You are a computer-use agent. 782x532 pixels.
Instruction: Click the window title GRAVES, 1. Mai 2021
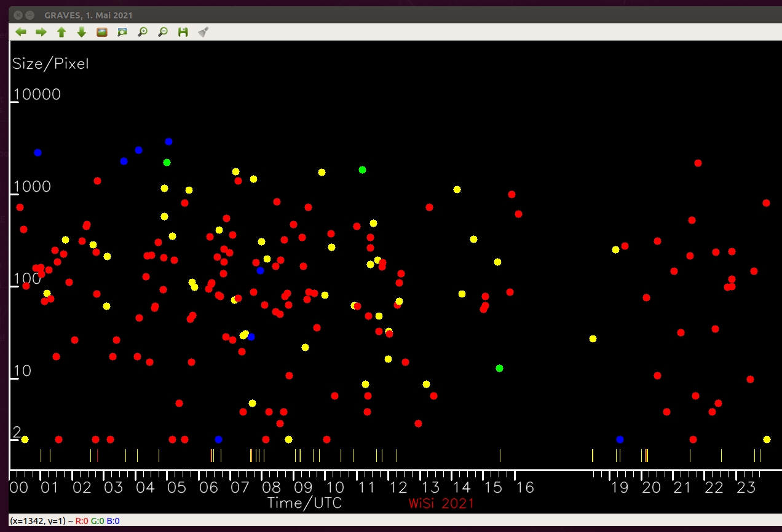tap(88, 15)
